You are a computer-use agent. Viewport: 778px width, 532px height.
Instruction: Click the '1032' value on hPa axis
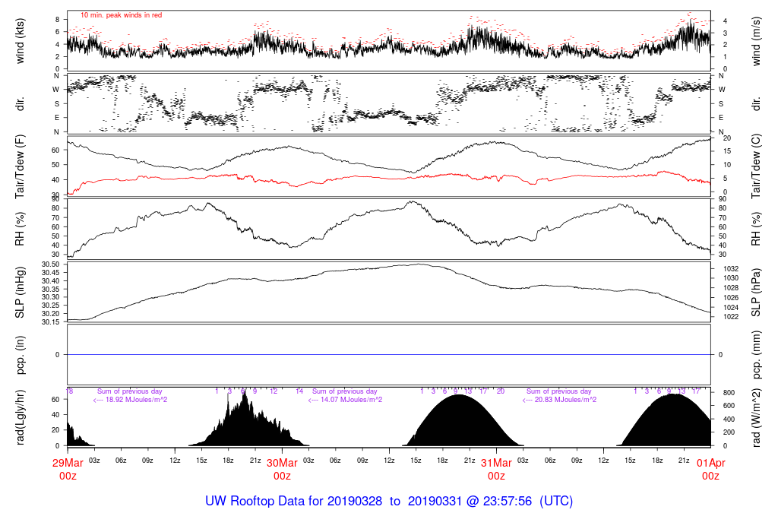731,269
